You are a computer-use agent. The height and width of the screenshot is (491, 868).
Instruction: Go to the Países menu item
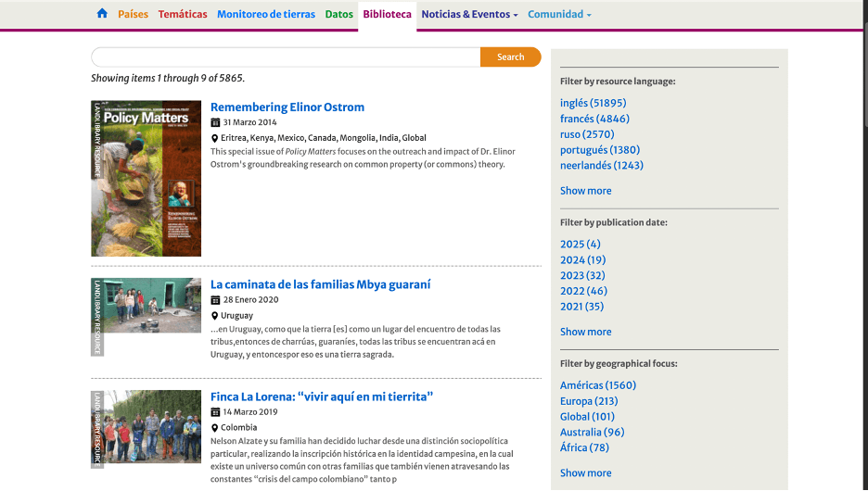coord(133,14)
